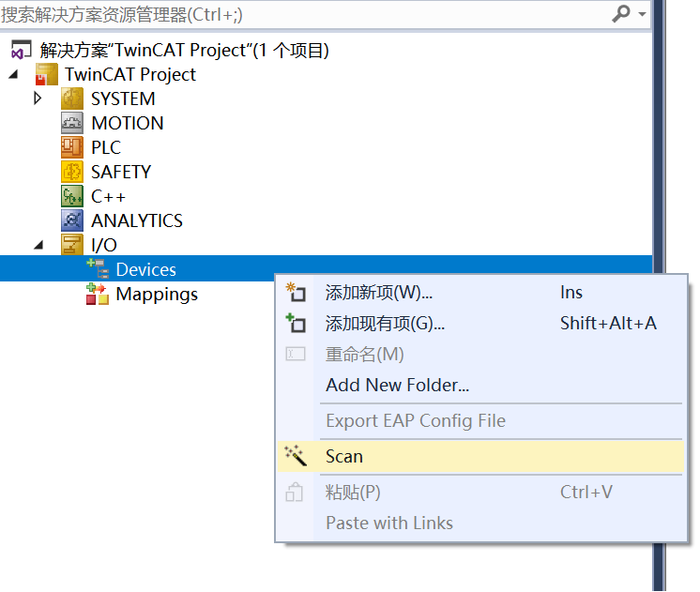
Task: Select the SYSTEM tree label
Action: point(123,99)
